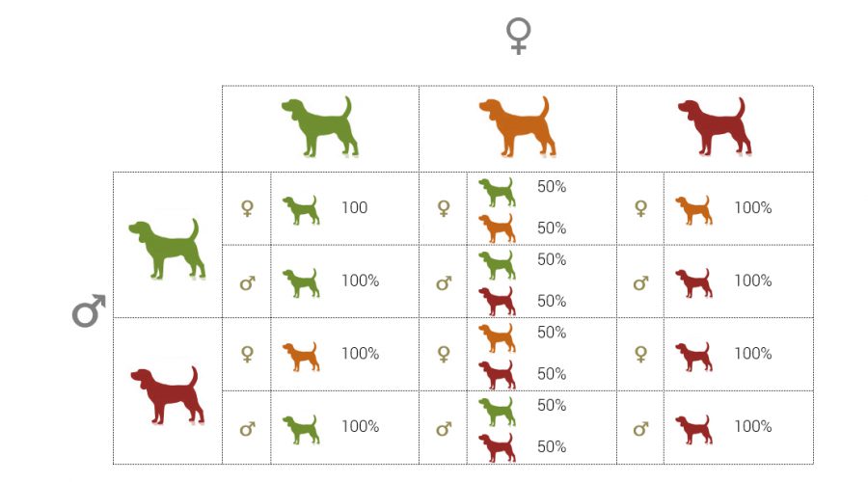Select the topmost small orange dog in the middle column

click(497, 228)
